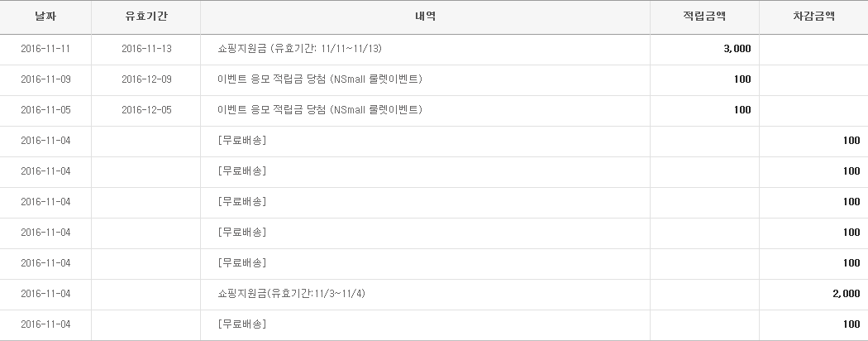Select the 2,000 deducted amount
Image resolution: width=868 pixels, height=341 pixels.
pos(847,294)
